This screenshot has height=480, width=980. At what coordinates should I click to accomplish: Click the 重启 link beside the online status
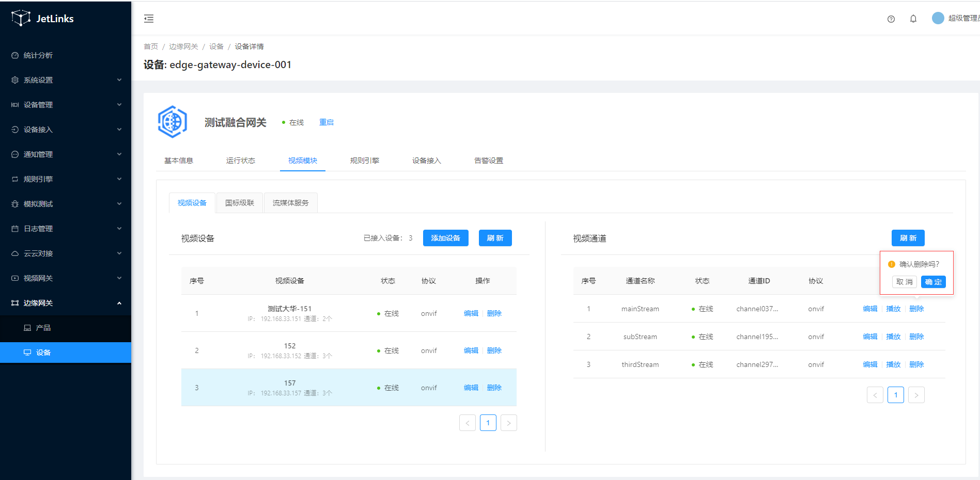pyautogui.click(x=326, y=122)
